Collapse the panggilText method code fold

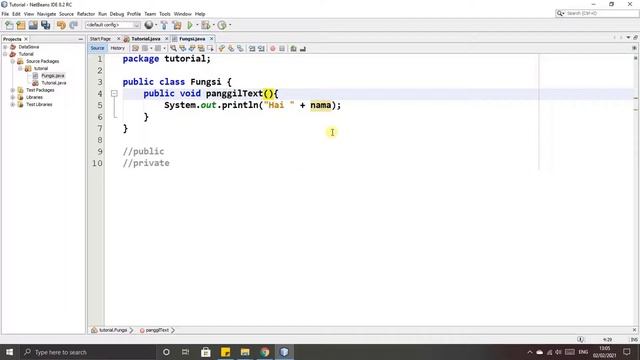114,93
